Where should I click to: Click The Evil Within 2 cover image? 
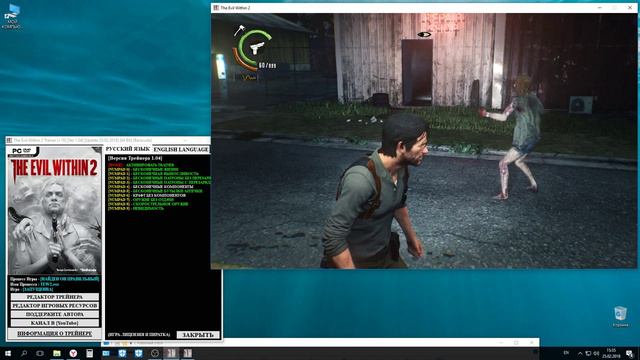click(55, 211)
